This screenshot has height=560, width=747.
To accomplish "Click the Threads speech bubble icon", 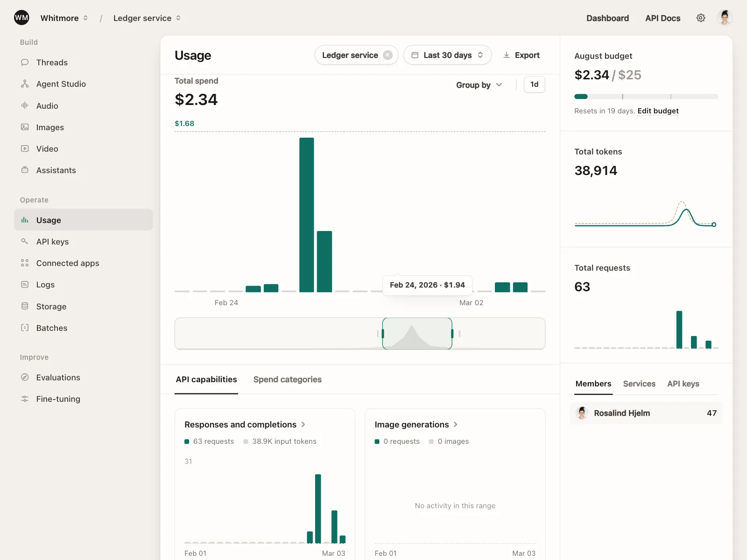I will (25, 63).
